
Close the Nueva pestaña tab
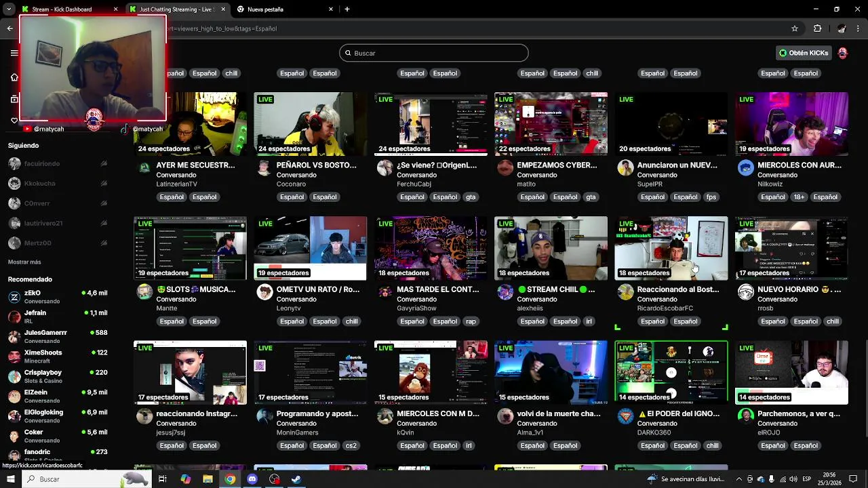pos(331,9)
